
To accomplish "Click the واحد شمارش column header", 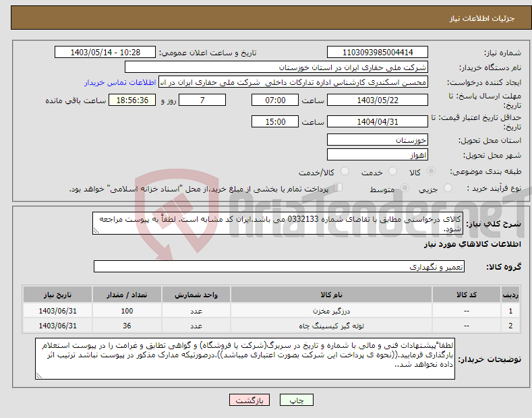I will (196, 295).
